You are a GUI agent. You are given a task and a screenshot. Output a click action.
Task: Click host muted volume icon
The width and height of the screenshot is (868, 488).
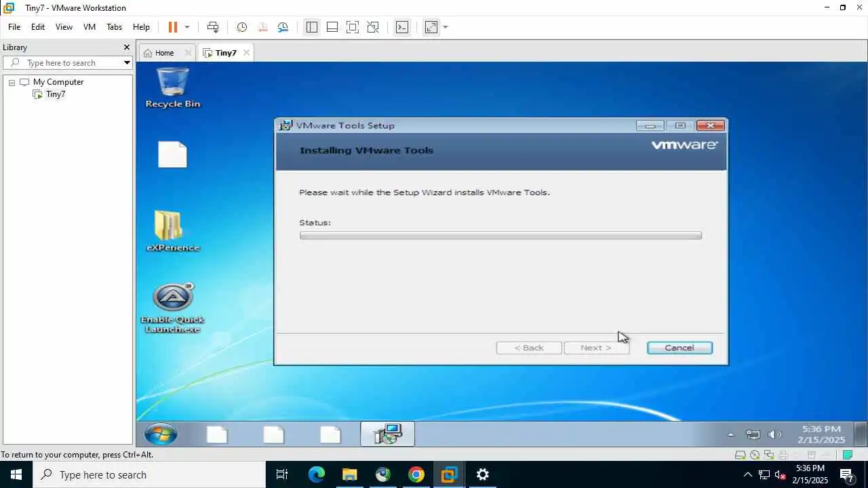781,474
